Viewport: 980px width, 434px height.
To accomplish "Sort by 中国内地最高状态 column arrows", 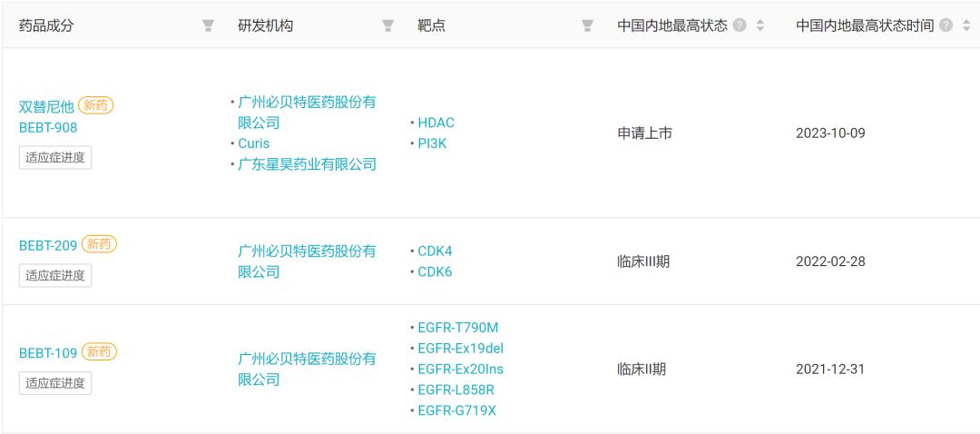I will click(x=760, y=25).
